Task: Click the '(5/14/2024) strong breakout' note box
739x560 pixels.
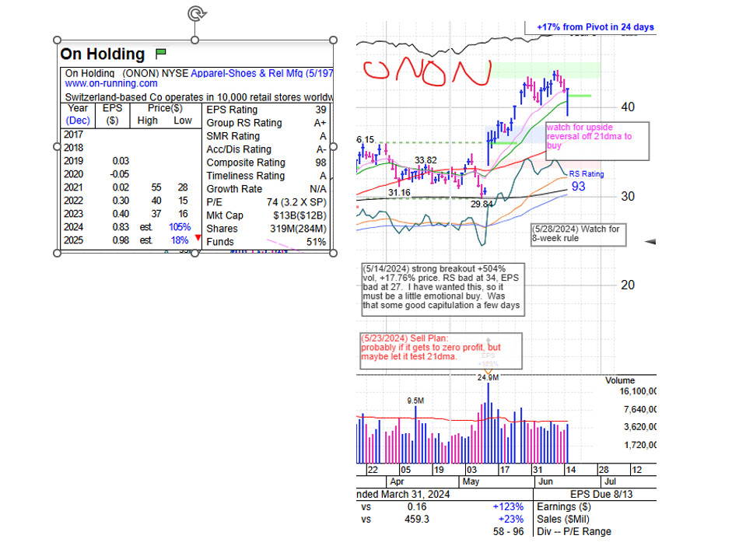Action: click(x=443, y=289)
